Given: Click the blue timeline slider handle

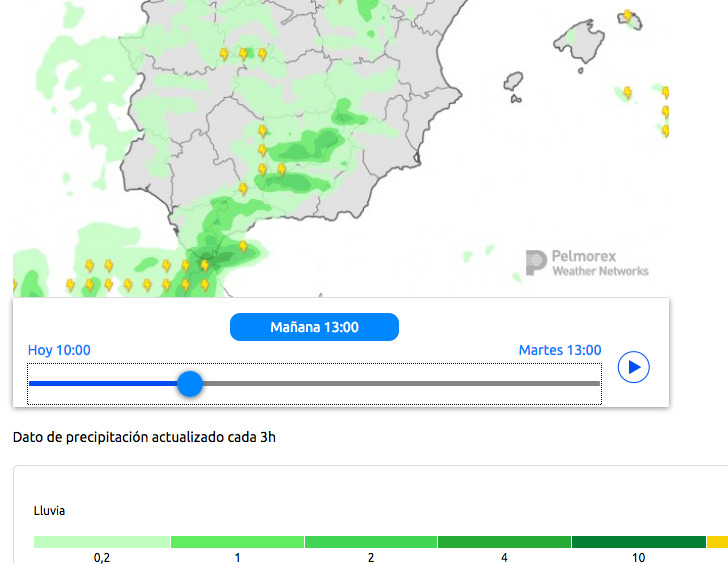Looking at the screenshot, I should click(x=190, y=384).
